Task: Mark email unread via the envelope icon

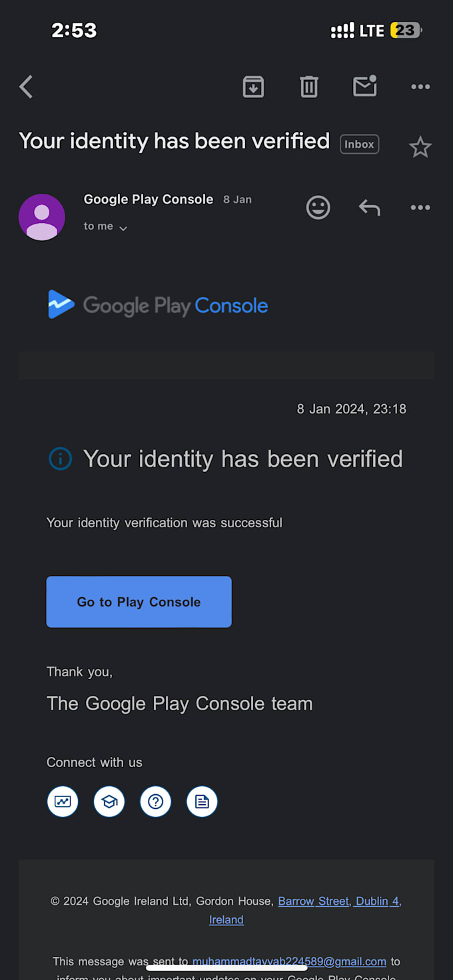Action: [x=364, y=87]
